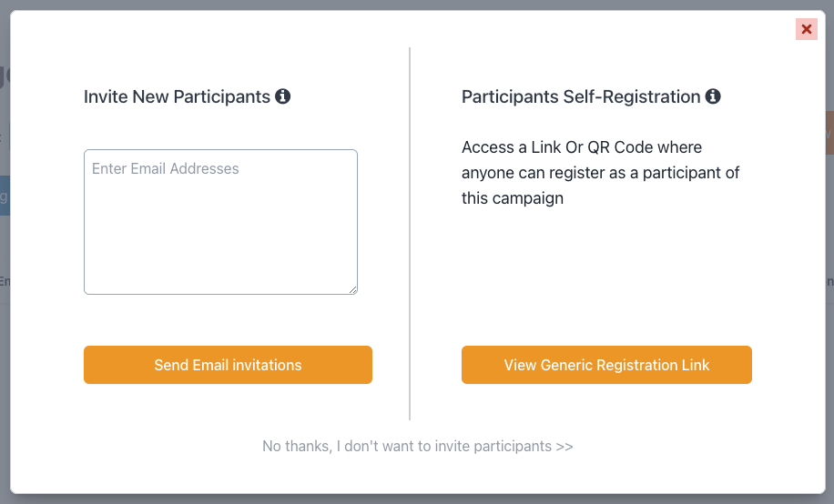Click the Invite New Participants heading
This screenshot has height=504, width=834.
(x=177, y=96)
